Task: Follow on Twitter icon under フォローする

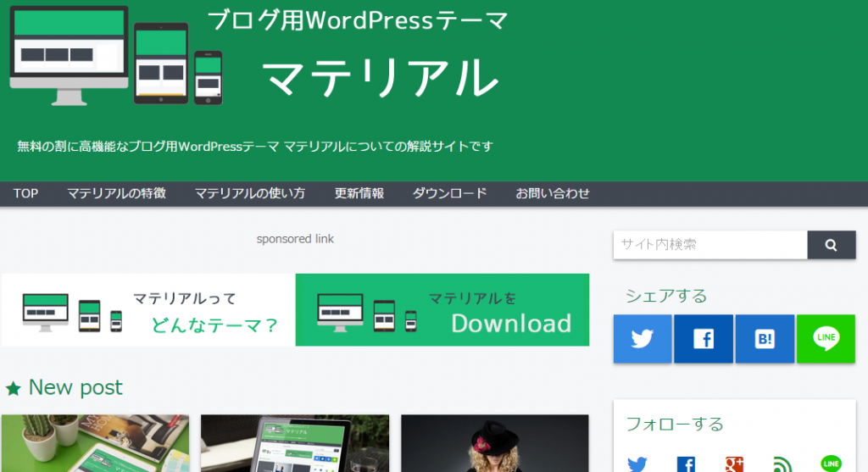Action: point(637,464)
